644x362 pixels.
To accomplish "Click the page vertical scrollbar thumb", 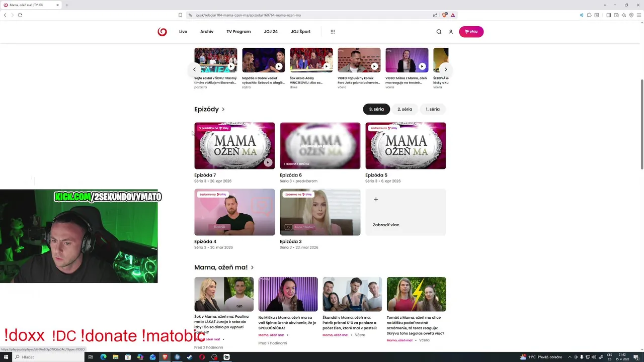I will click(641, 124).
